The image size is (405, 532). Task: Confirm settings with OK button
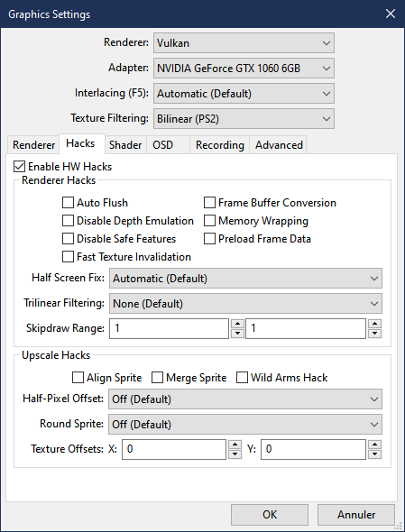(270, 514)
